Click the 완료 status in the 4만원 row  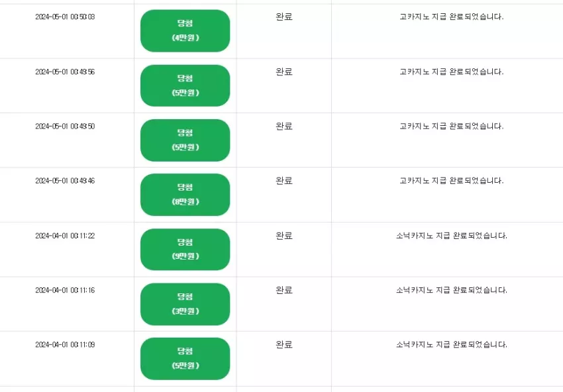(x=284, y=17)
